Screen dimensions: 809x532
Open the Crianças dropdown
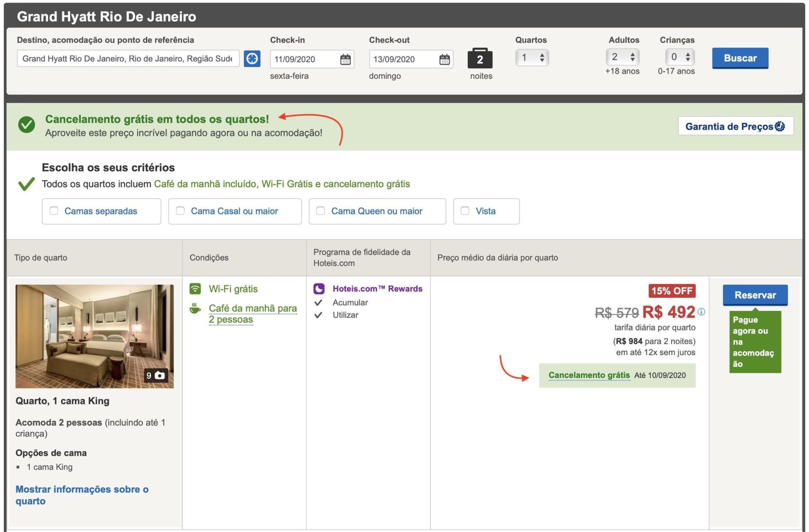pos(680,57)
